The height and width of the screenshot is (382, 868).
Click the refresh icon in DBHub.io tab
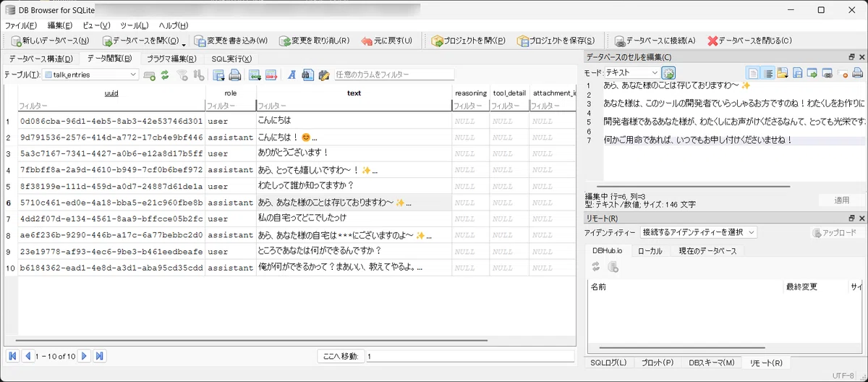[x=596, y=267]
